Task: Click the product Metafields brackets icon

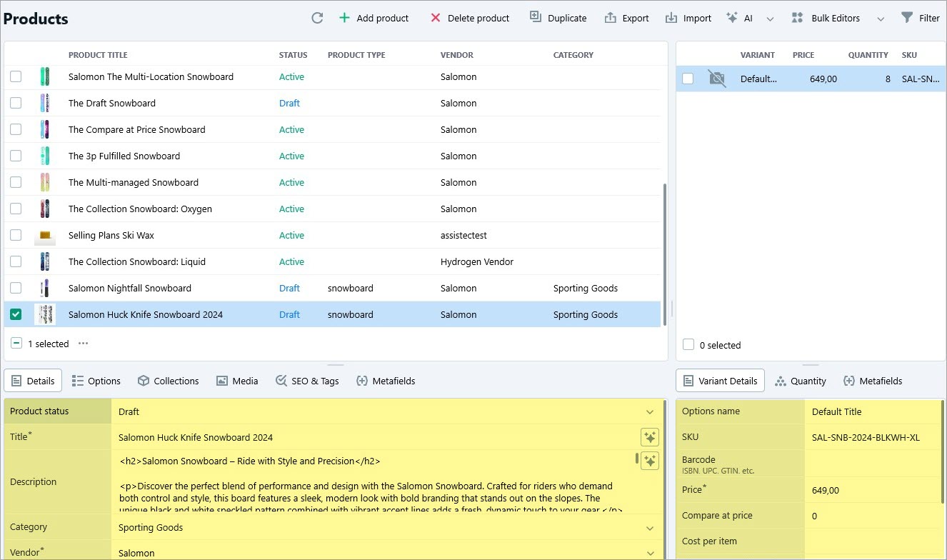Action: pos(362,381)
